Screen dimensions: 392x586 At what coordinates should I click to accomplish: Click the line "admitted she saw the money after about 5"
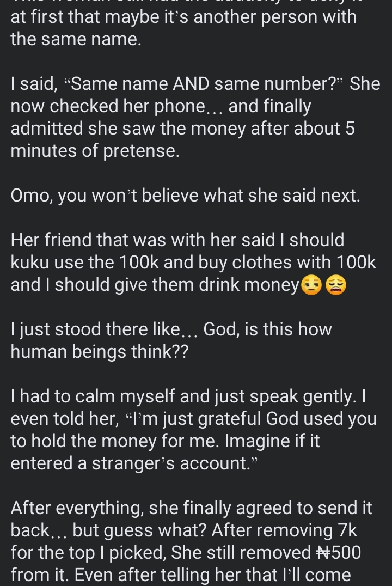pyautogui.click(x=183, y=129)
